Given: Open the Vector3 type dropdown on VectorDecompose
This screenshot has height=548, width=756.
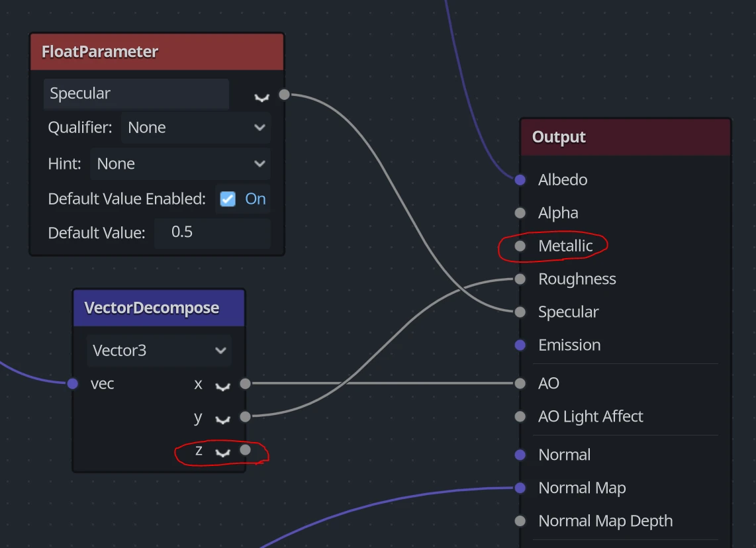Looking at the screenshot, I should [159, 351].
